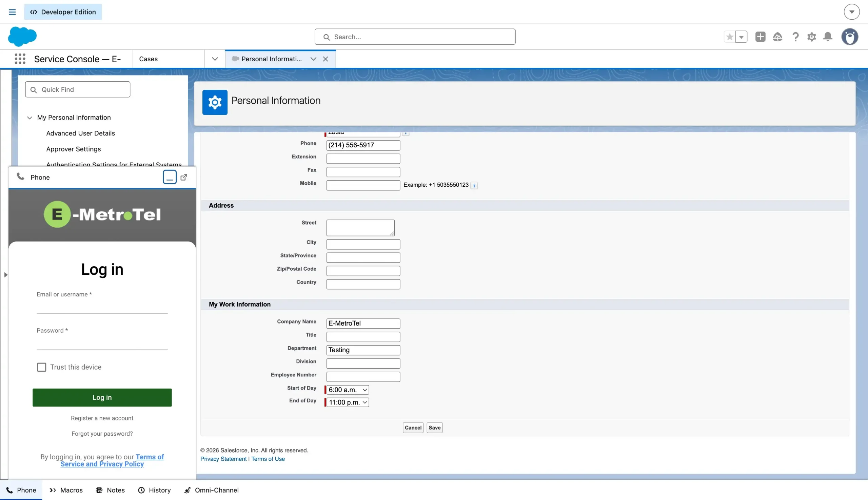The image size is (868, 500).
Task: Click the Phone number input field
Action: tap(363, 145)
